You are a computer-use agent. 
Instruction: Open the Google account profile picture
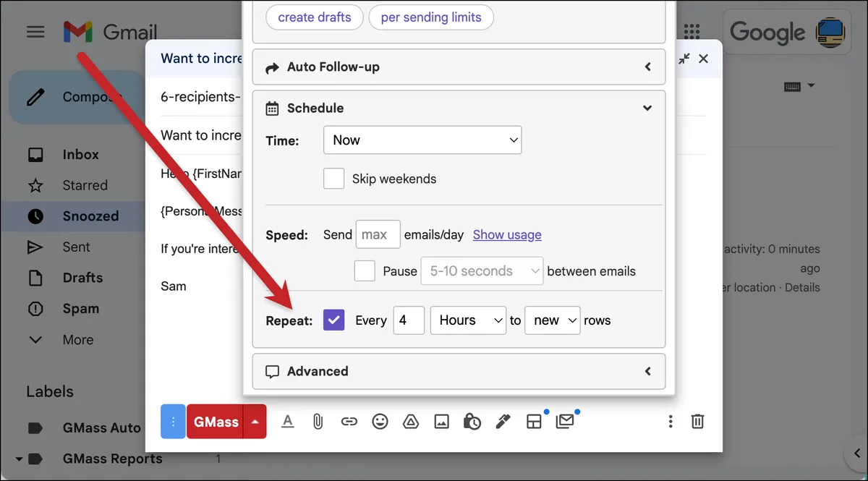coord(832,32)
